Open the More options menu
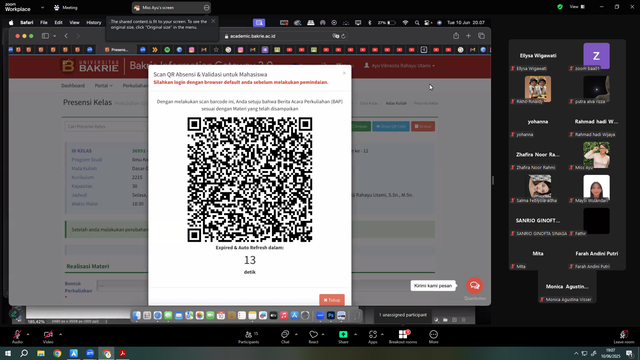The height and width of the screenshot is (360, 640). (x=433, y=336)
